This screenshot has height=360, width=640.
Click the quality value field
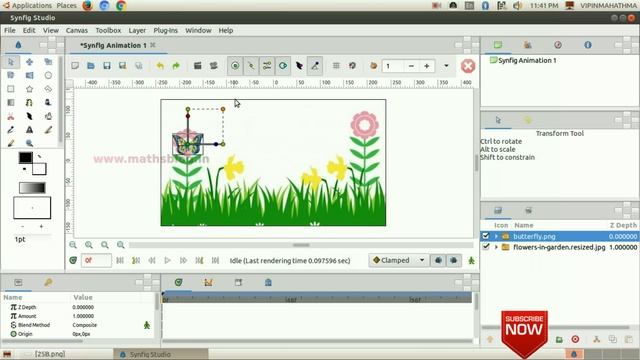[x=392, y=66]
